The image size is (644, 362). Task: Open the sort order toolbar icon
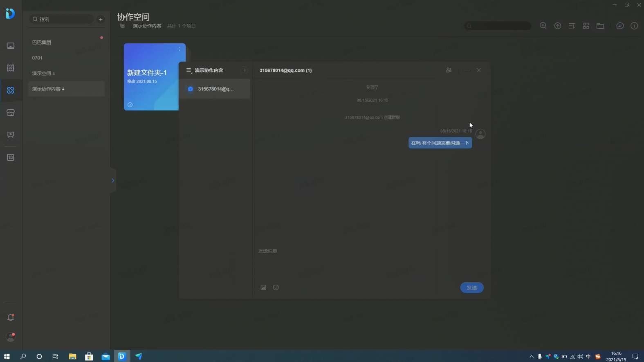click(572, 26)
